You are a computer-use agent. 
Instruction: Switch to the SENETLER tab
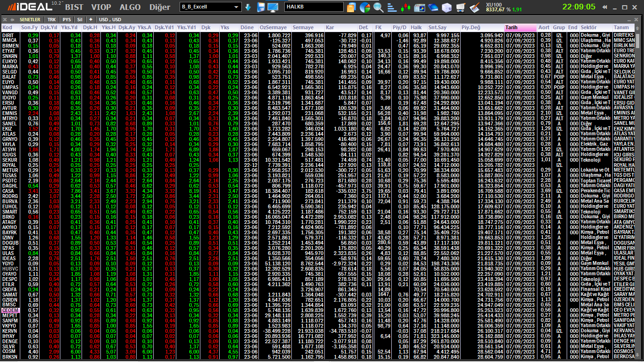click(30, 20)
